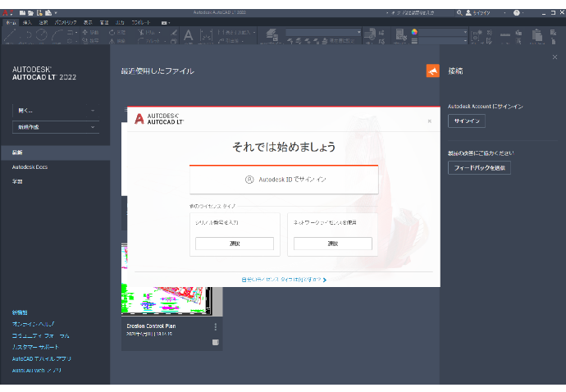The image size is (566, 392).
Task: Expand the Quick Access Toolbar customize arrow
Action: pyautogui.click(x=56, y=13)
